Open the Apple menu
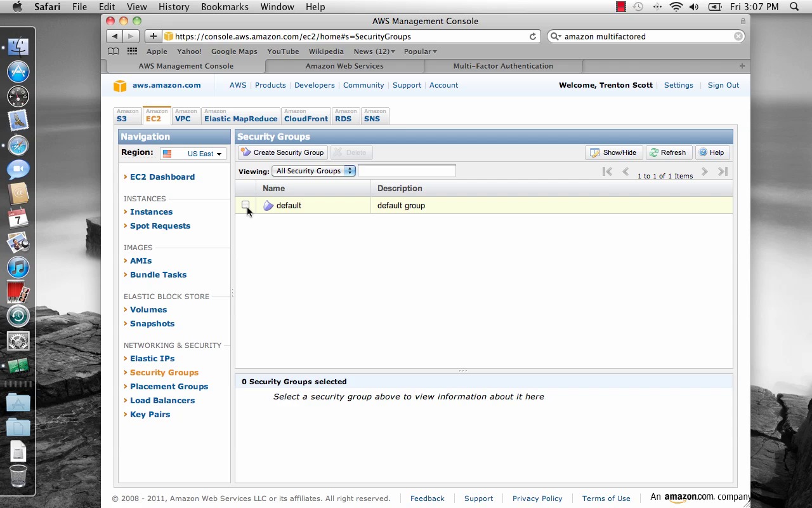812x508 pixels. pyautogui.click(x=17, y=7)
